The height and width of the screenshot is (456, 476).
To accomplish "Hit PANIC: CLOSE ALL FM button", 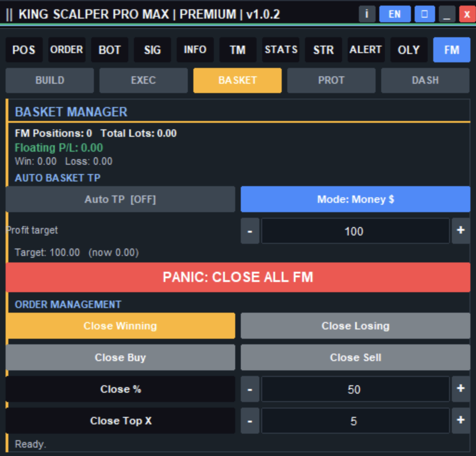I will pos(238,277).
